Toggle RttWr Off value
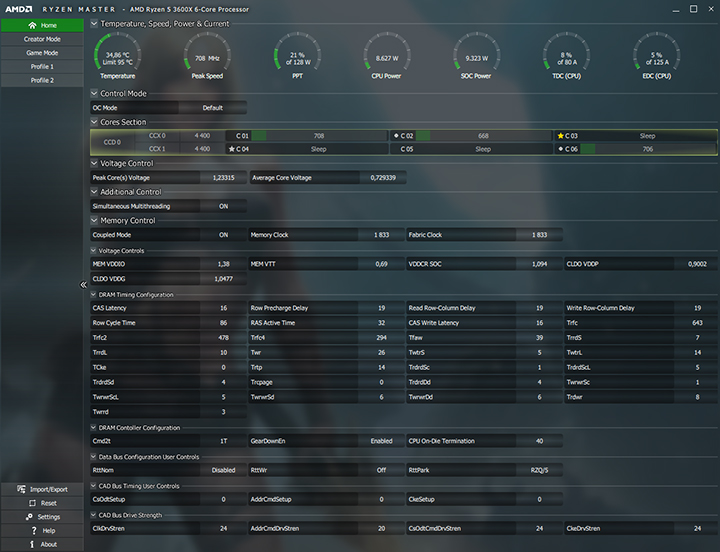The height and width of the screenshot is (552, 720). click(381, 470)
